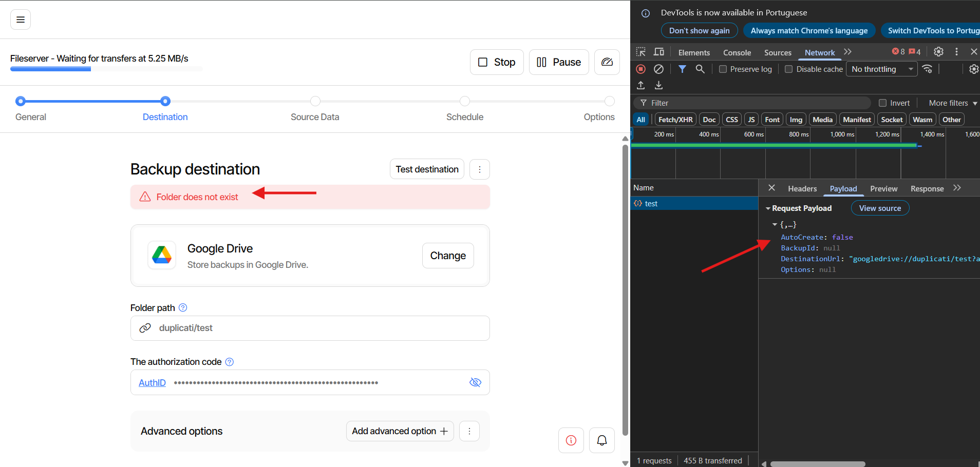Open the hamburger menu
The height and width of the screenshot is (467, 980).
21,20
